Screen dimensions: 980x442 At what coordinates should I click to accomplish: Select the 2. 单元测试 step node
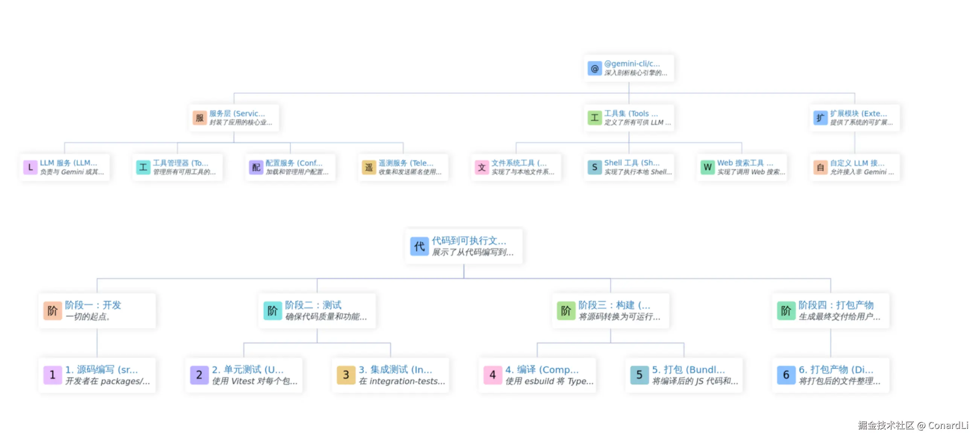coord(244,375)
